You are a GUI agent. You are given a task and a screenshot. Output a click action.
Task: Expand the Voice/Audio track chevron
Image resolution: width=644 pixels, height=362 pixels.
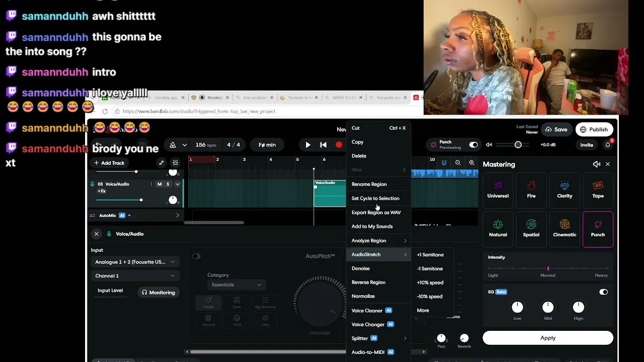[177, 184]
